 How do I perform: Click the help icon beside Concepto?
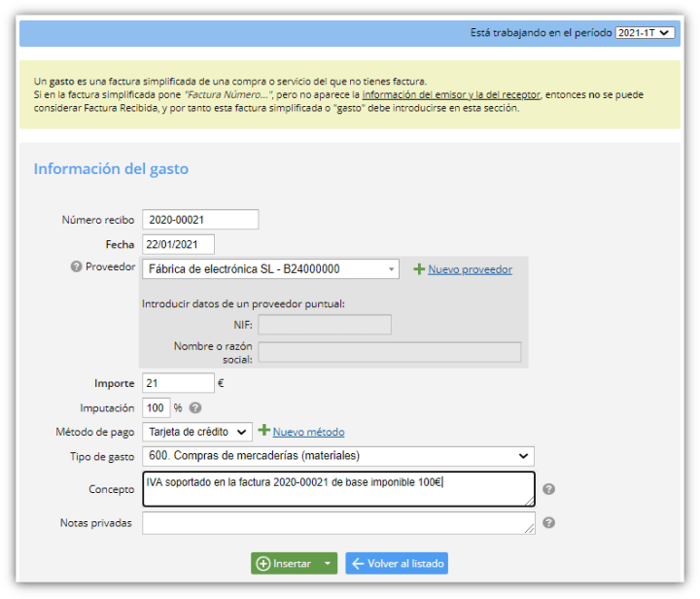pos(548,489)
